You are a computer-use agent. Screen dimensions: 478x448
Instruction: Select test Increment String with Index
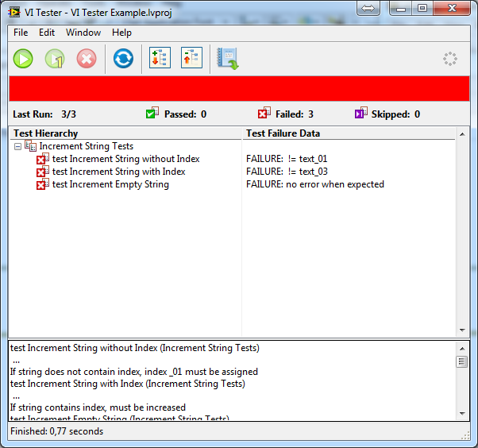pyautogui.click(x=118, y=172)
